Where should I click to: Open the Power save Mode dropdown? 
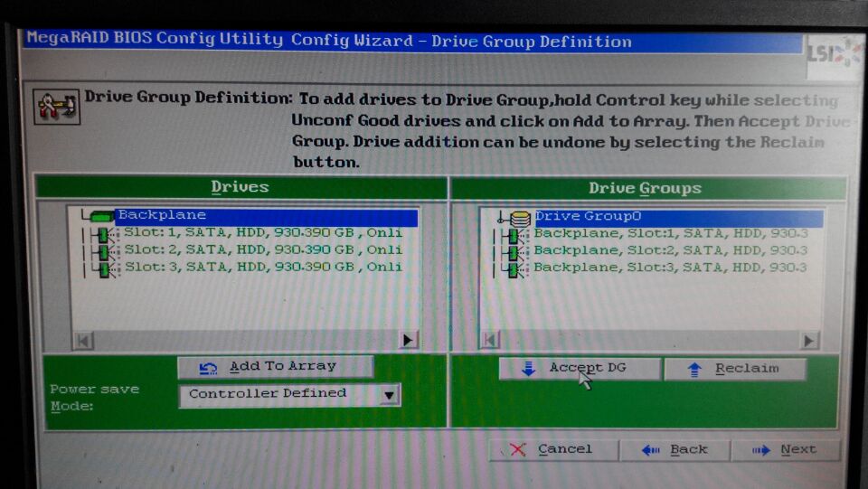click(389, 395)
